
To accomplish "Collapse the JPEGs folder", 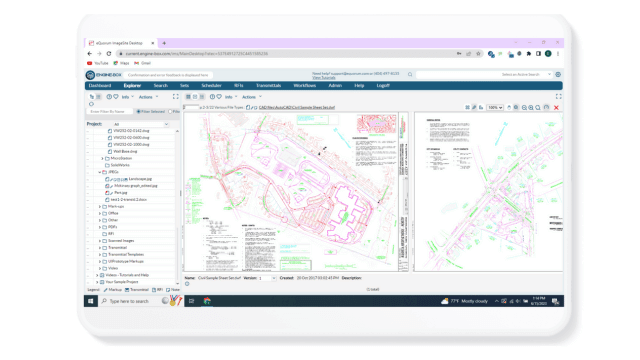I will tap(100, 172).
